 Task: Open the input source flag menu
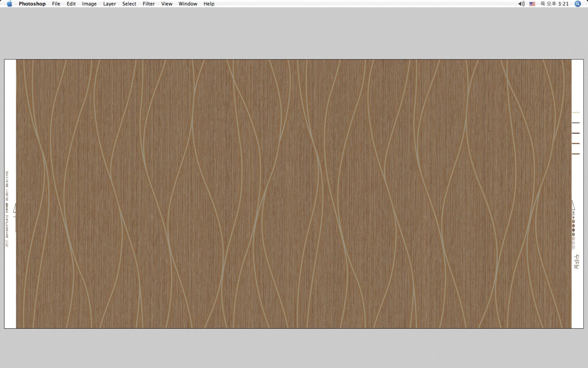click(x=532, y=4)
